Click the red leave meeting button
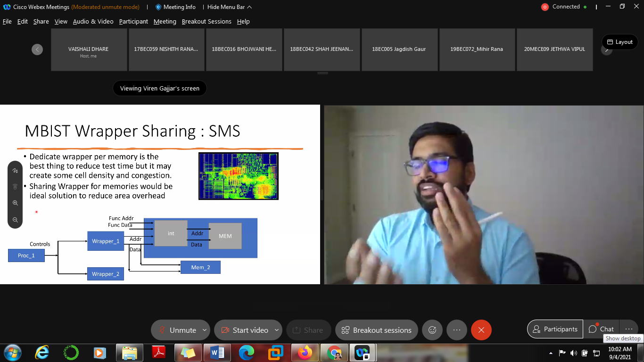 coord(481,330)
